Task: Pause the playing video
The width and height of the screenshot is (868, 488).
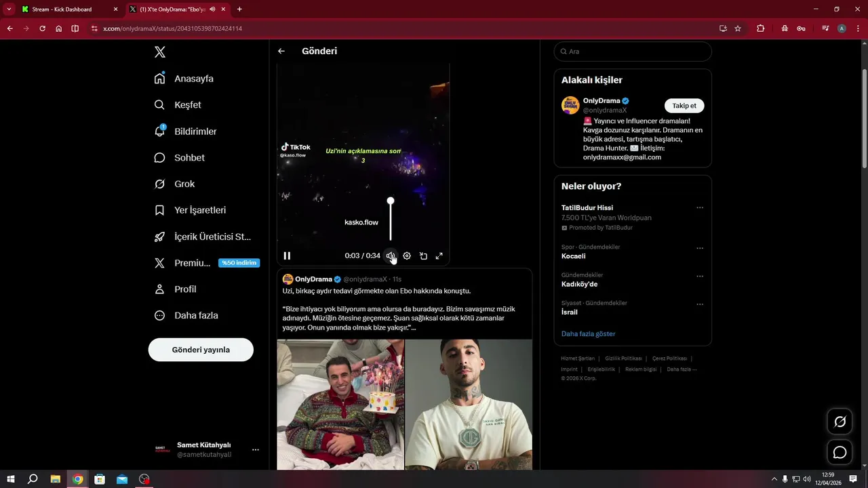Action: [287, 256]
